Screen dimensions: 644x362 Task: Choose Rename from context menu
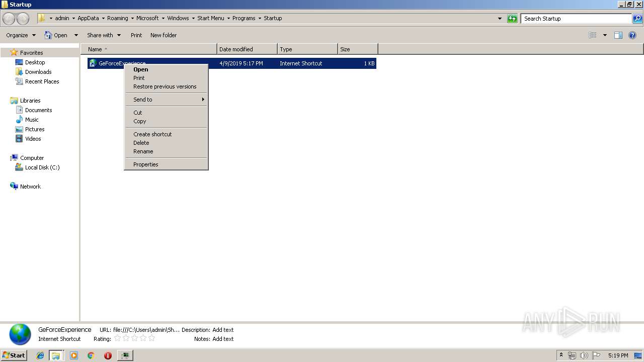click(x=166, y=151)
